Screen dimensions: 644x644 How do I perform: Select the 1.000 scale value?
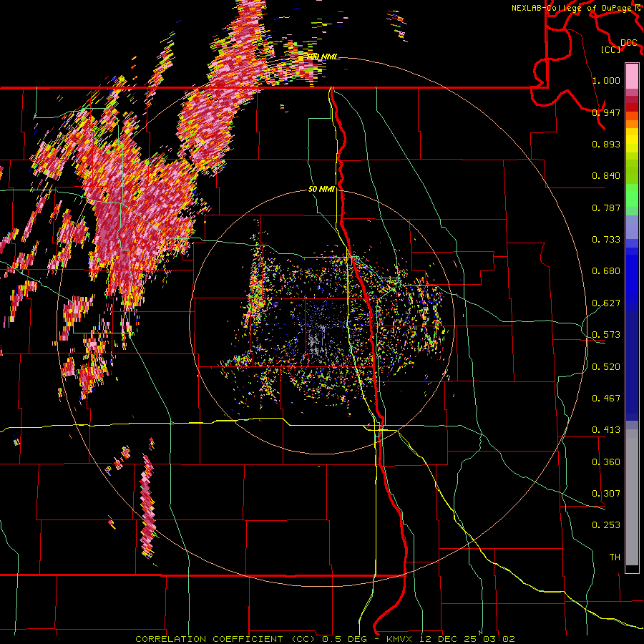pos(606,80)
